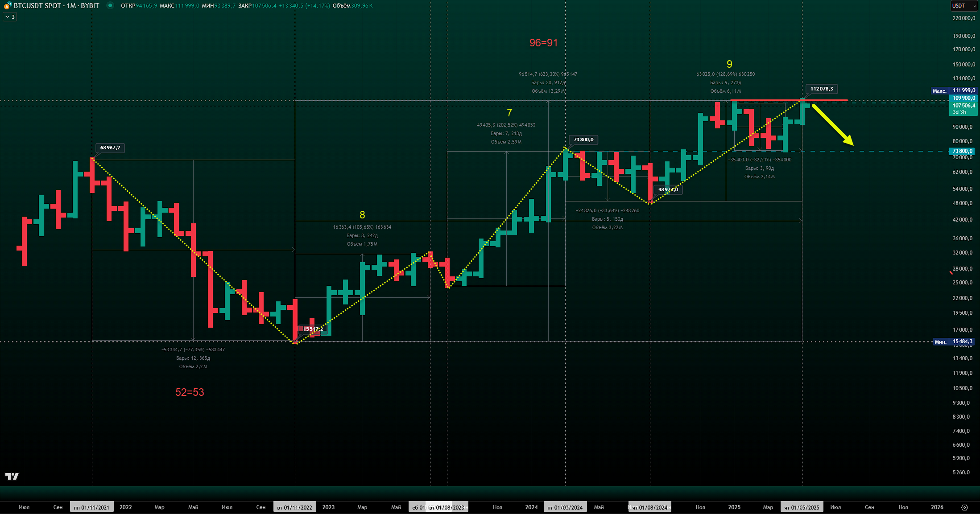Click the 73 800,0 teal axis price label

(x=963, y=151)
